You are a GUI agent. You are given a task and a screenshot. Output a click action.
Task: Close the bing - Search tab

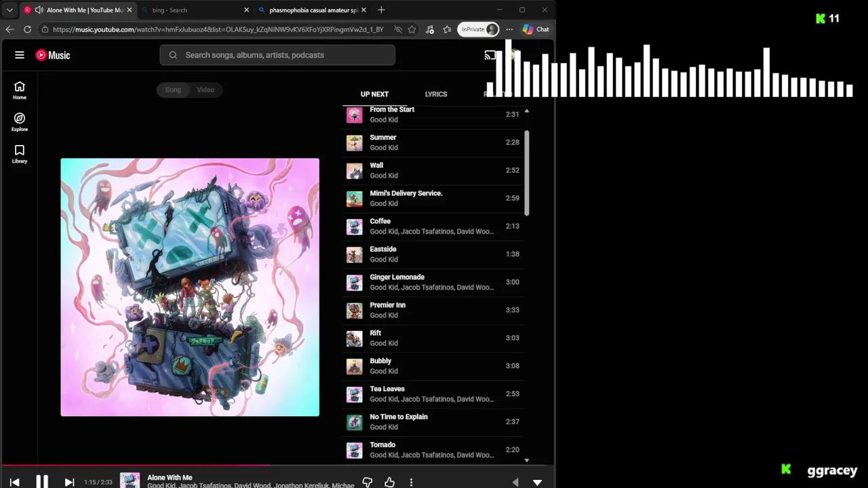click(x=246, y=10)
